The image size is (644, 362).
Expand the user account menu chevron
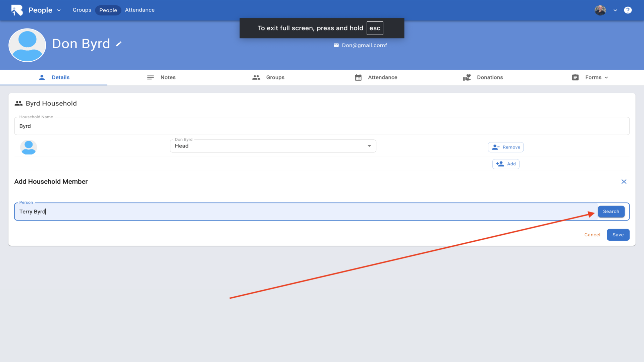[x=615, y=10]
